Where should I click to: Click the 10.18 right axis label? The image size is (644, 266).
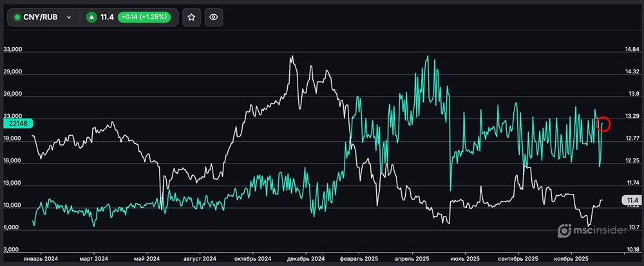632,250
